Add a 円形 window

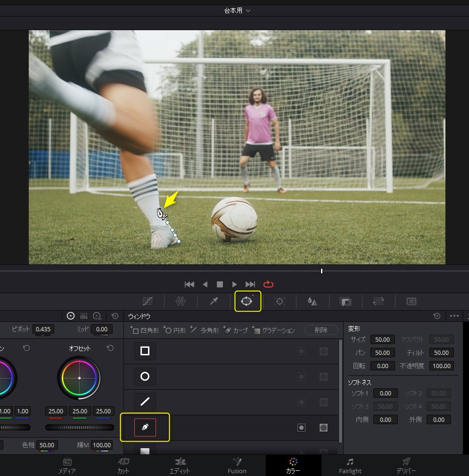[174, 330]
